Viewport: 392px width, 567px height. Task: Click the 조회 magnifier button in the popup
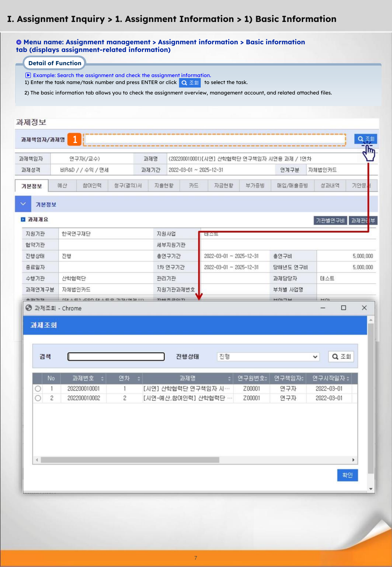(341, 356)
